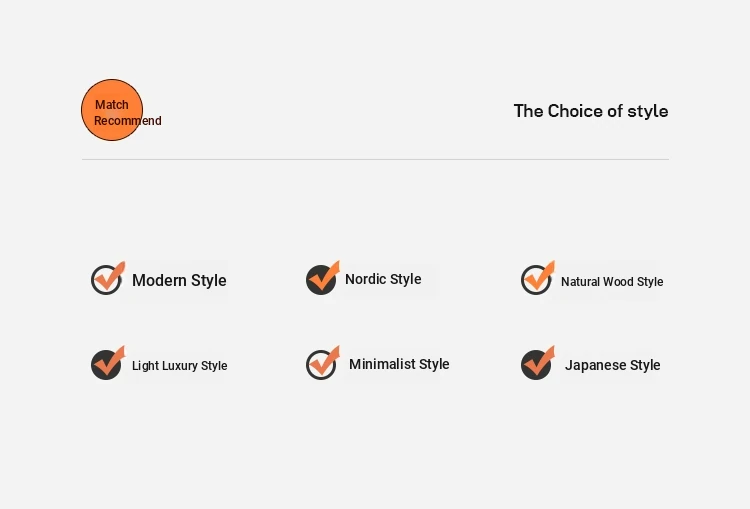Check the Natural Wood Style circle icon
The height and width of the screenshot is (509, 750).
[538, 278]
